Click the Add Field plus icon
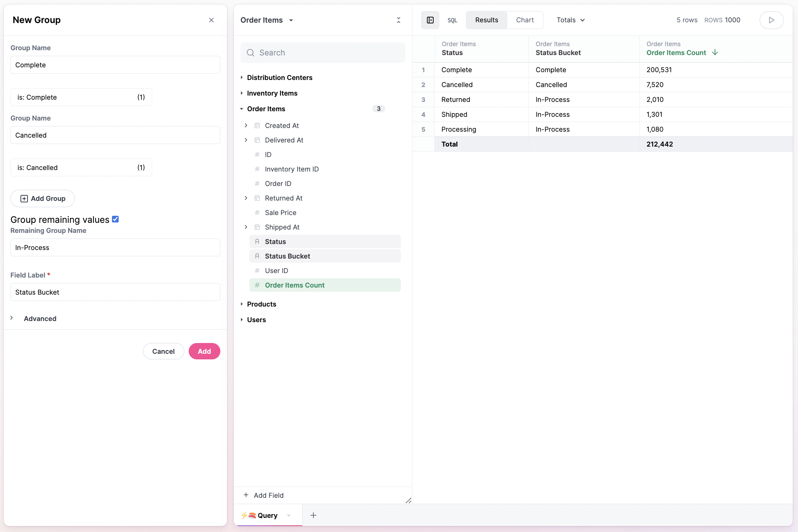Image resolution: width=798 pixels, height=532 pixels. coord(246,495)
